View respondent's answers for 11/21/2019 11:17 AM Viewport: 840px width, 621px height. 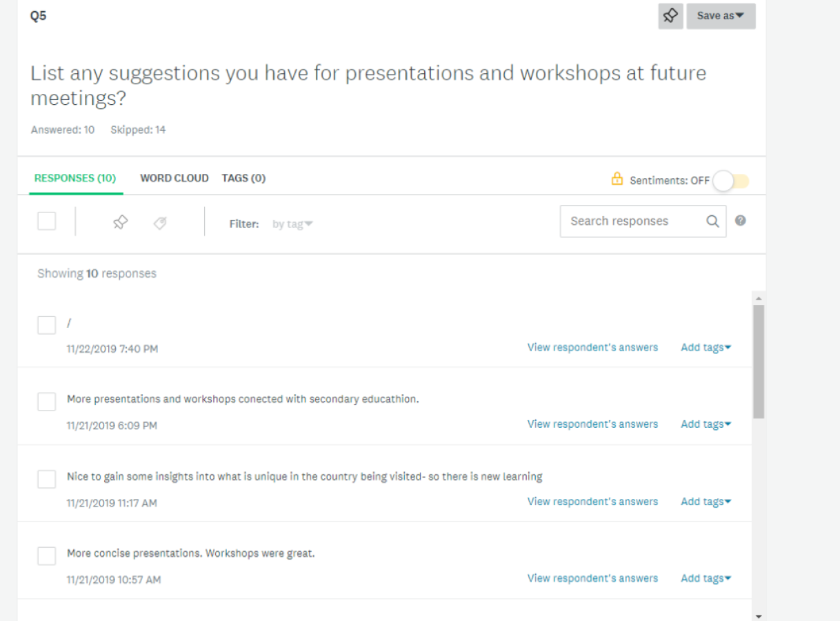(592, 502)
